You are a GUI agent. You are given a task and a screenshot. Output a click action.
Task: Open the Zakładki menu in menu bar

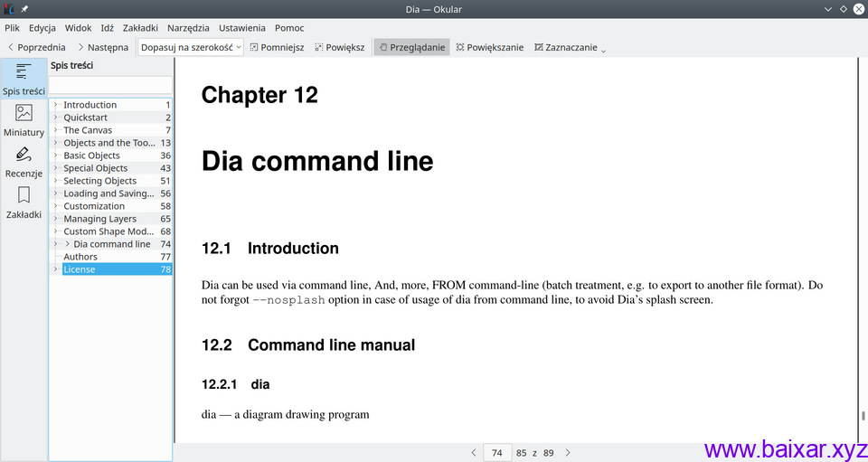click(140, 28)
